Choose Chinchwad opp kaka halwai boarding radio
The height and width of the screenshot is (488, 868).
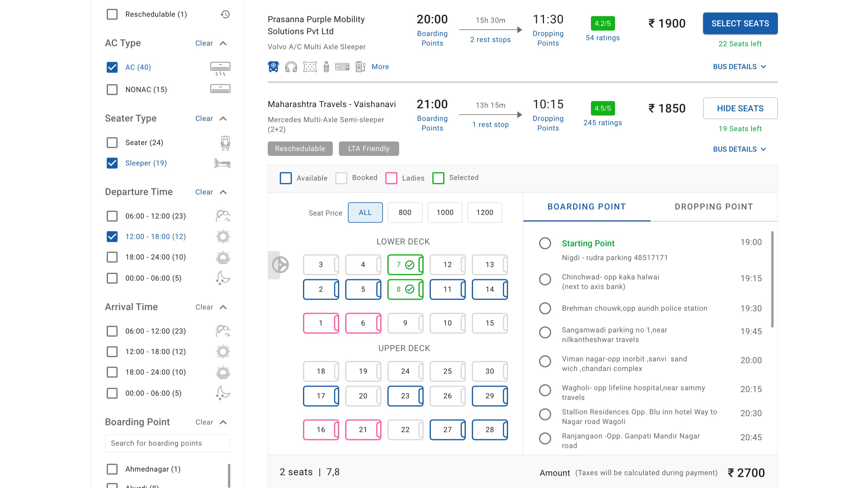coord(545,279)
